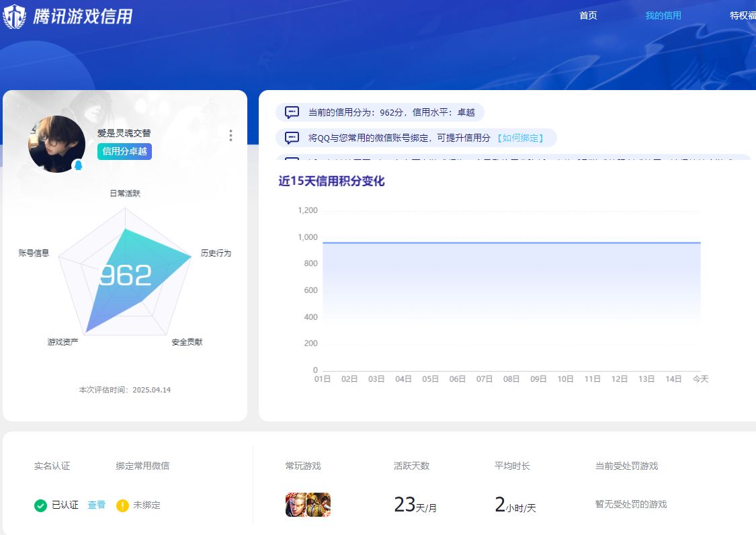
Task: Click the 01日 point on chart axis
Action: [x=322, y=379]
